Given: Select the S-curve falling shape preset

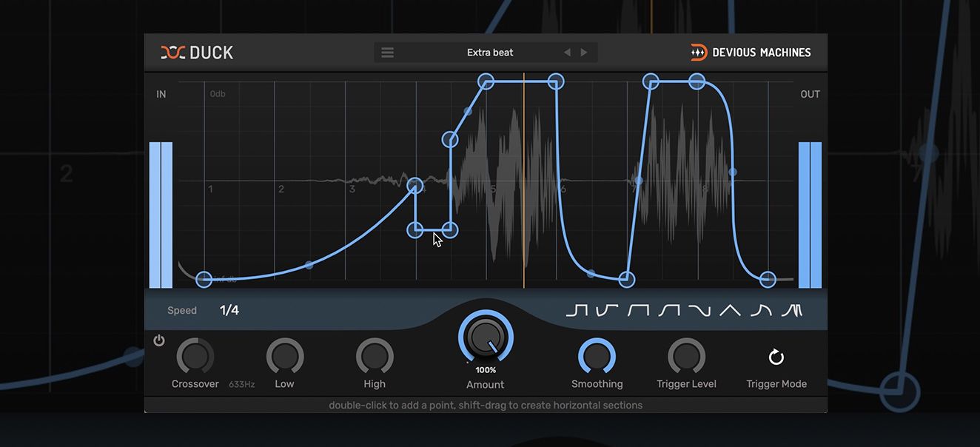Looking at the screenshot, I should click(x=699, y=311).
